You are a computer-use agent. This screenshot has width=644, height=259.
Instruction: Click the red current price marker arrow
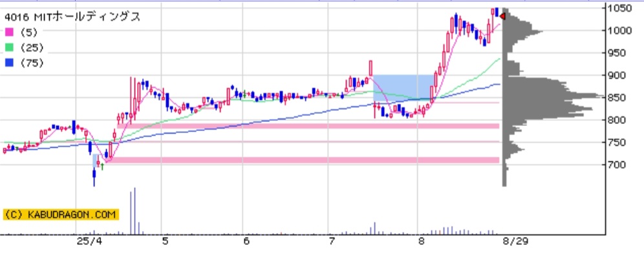pos(502,16)
